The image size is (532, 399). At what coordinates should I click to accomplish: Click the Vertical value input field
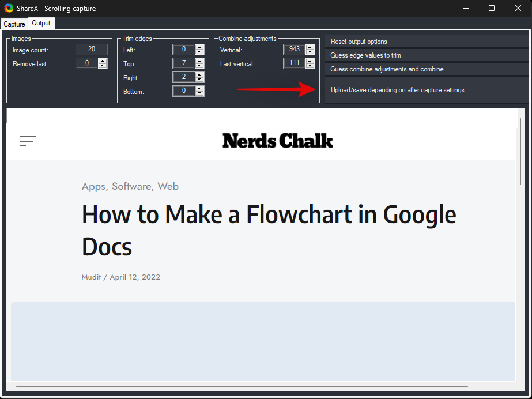pyautogui.click(x=294, y=50)
